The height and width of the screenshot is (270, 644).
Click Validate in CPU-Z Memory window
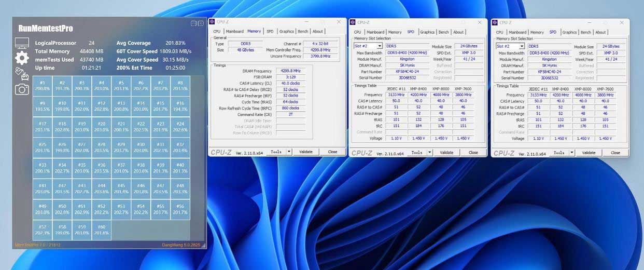pos(306,152)
